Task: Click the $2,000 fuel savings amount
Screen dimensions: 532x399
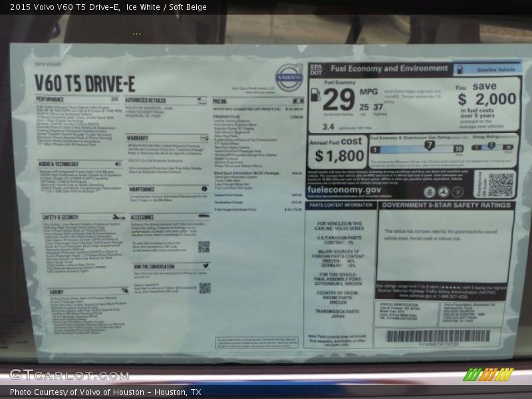Action: pos(487,99)
